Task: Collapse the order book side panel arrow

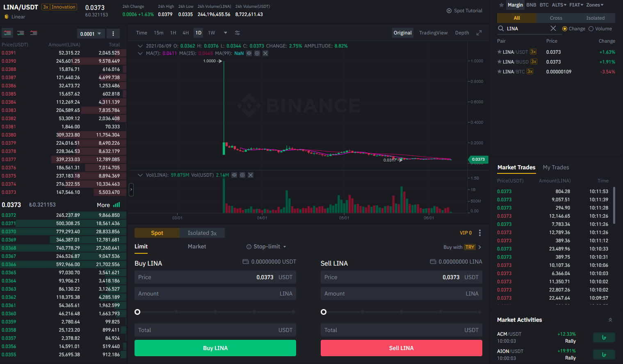Action: pyautogui.click(x=131, y=189)
